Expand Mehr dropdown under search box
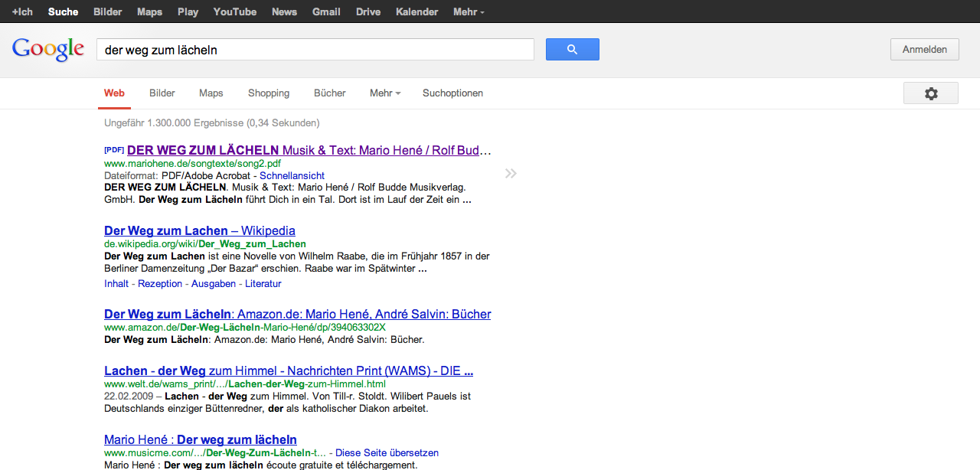Screen dimensions: 980x470 click(x=385, y=93)
